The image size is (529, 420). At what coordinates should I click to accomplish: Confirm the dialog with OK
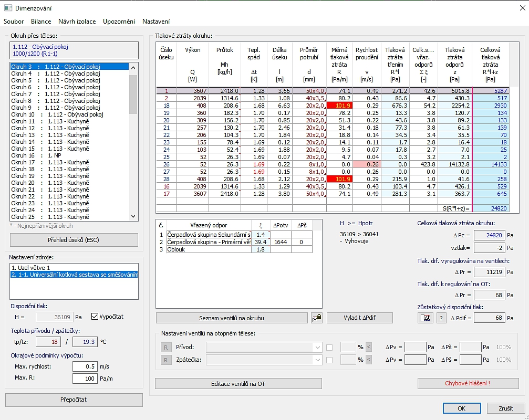click(462, 408)
